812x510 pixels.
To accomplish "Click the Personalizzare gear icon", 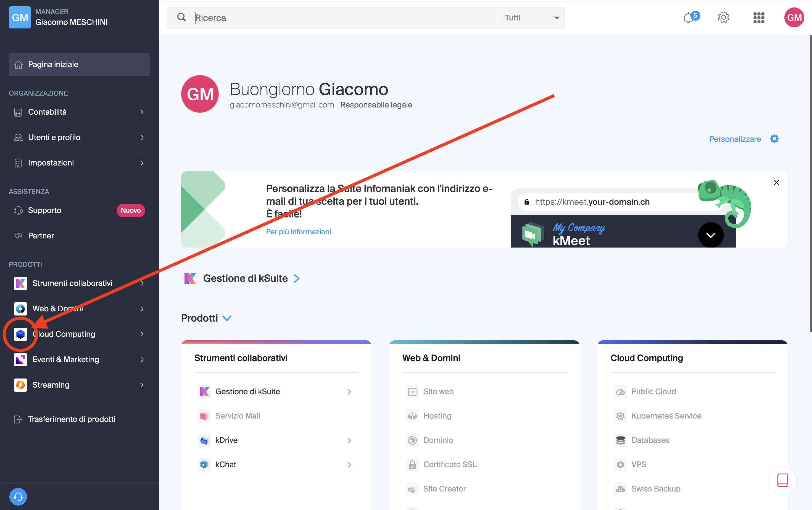I will click(x=774, y=139).
